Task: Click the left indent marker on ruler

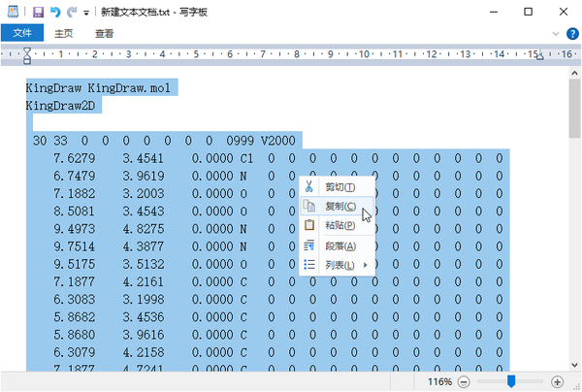Action: tap(27, 55)
